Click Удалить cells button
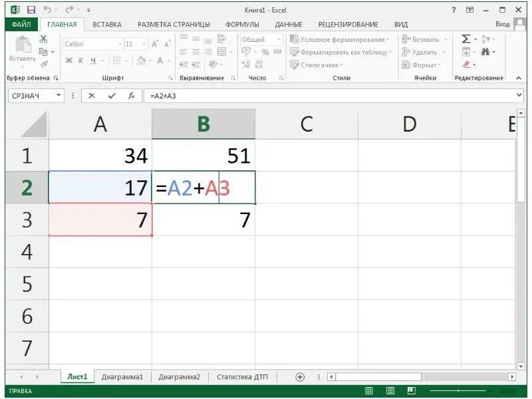The height and width of the screenshot is (399, 532). point(419,53)
